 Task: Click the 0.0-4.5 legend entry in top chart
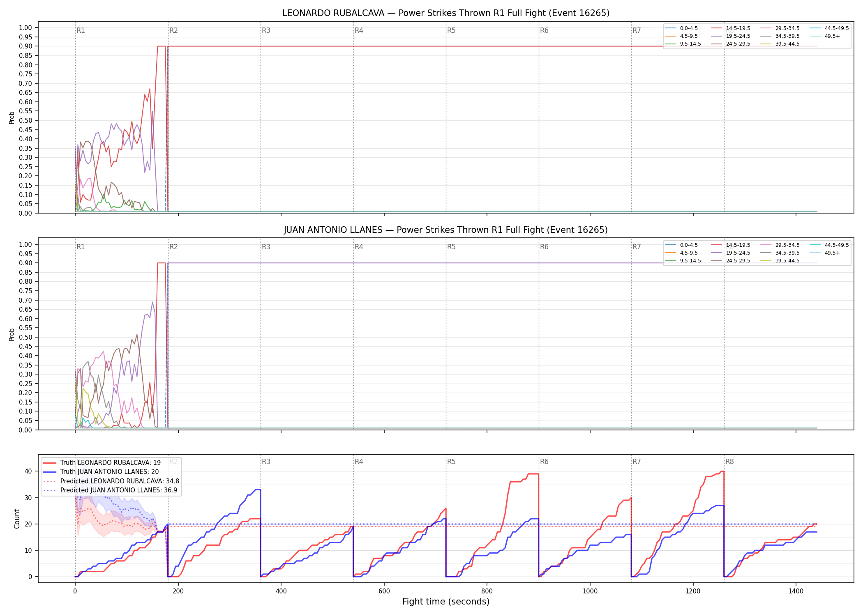click(x=681, y=28)
